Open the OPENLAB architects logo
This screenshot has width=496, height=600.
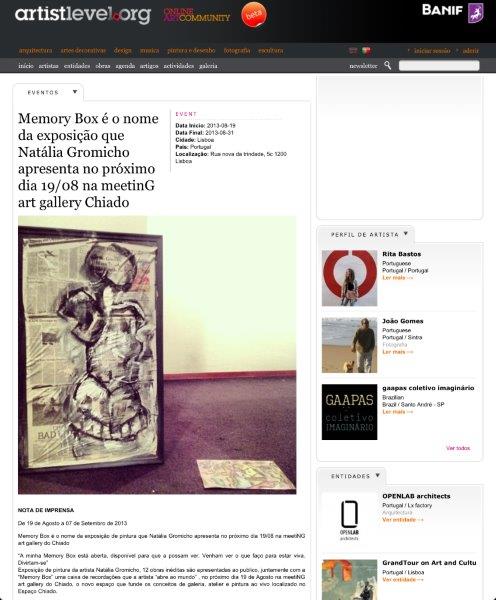[349, 519]
